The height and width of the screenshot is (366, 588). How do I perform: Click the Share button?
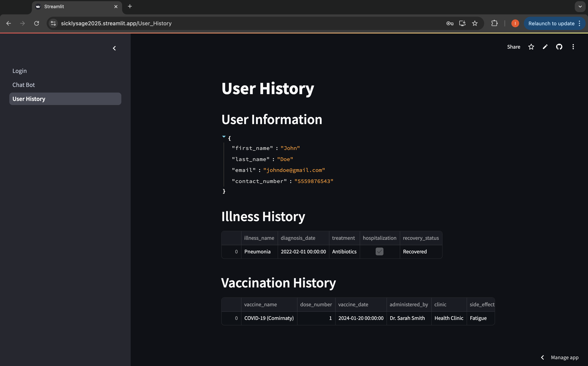(x=514, y=47)
